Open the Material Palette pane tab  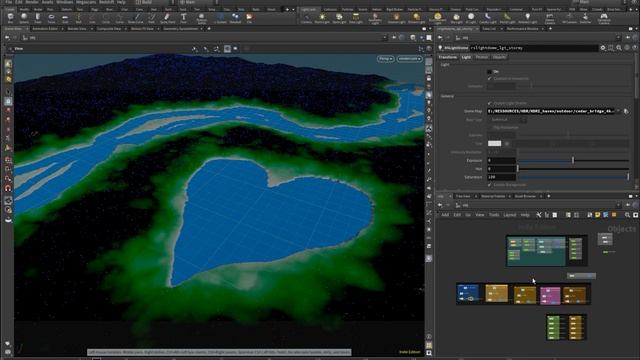coord(493,196)
